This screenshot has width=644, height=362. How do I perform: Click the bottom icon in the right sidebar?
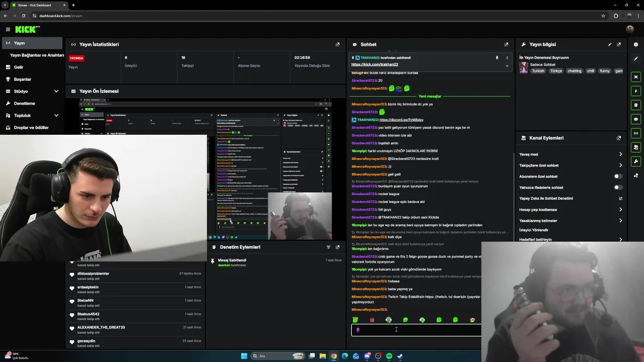pyautogui.click(x=636, y=175)
